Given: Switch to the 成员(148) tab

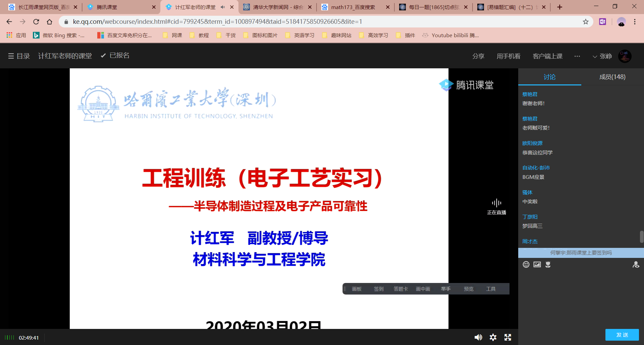Looking at the screenshot, I should click(612, 77).
